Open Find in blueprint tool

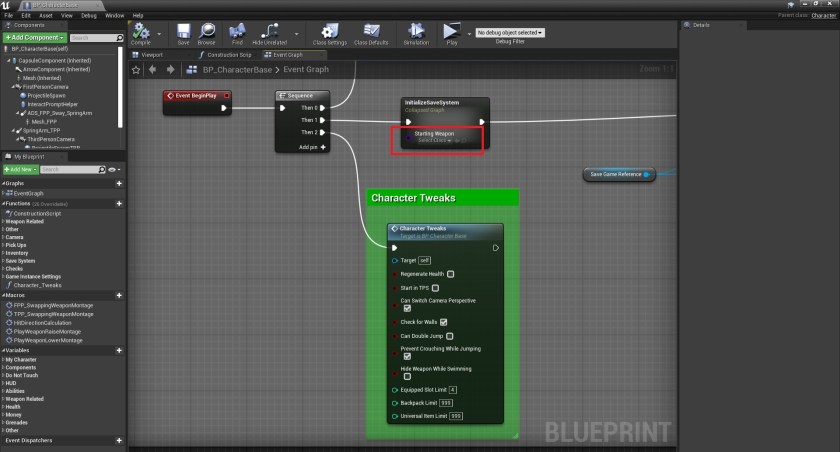point(237,32)
